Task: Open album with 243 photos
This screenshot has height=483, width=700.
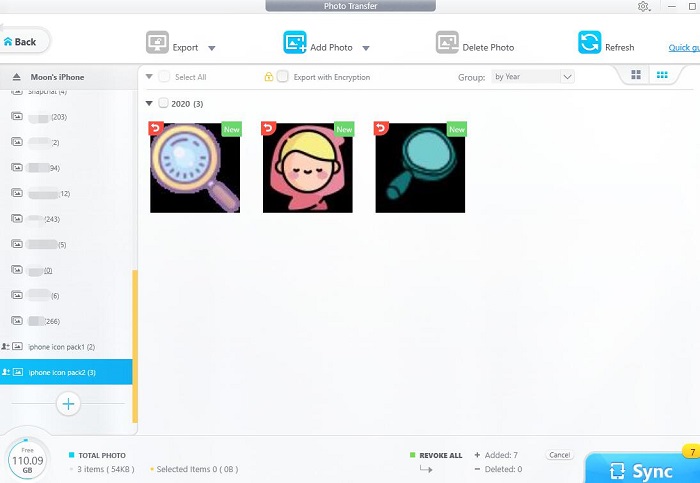Action: [67, 219]
